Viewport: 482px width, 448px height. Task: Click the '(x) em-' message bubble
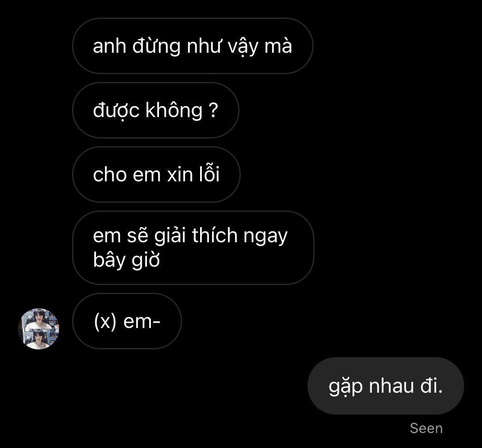point(127,321)
